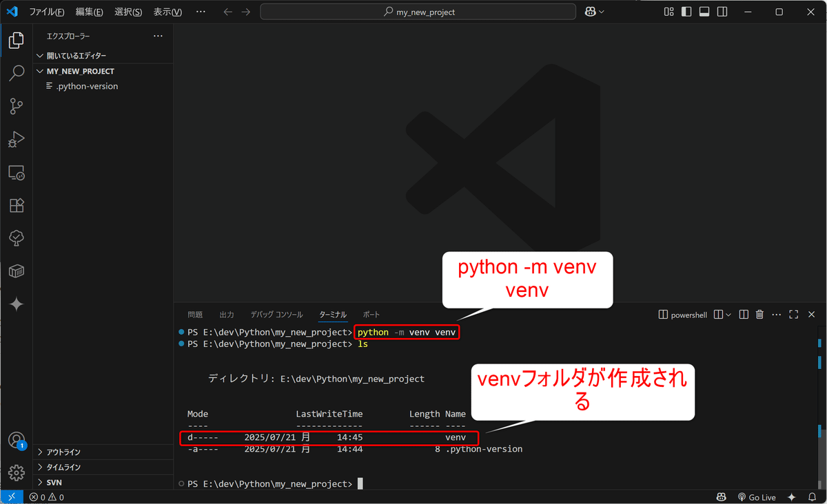827x504 pixels.
Task: Select the Docker icon in sidebar
Action: coord(16,271)
